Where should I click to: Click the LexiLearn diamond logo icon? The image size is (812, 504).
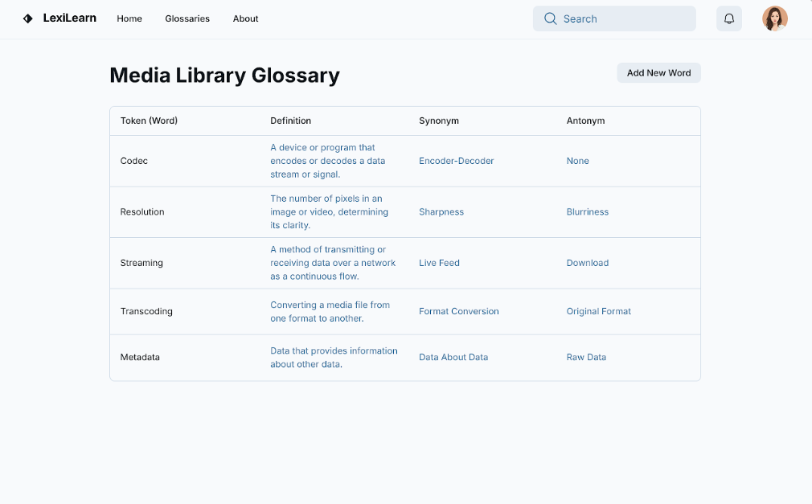coord(28,18)
